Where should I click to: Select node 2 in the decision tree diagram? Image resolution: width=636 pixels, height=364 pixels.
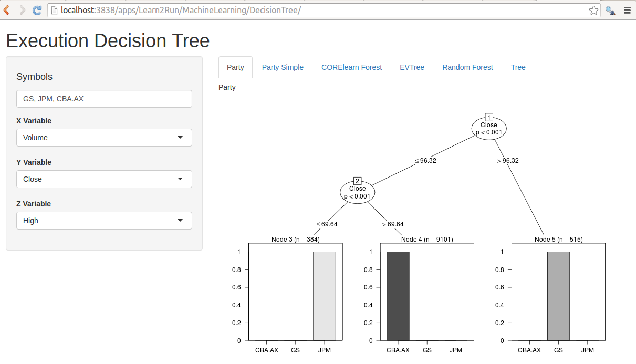pyautogui.click(x=357, y=191)
